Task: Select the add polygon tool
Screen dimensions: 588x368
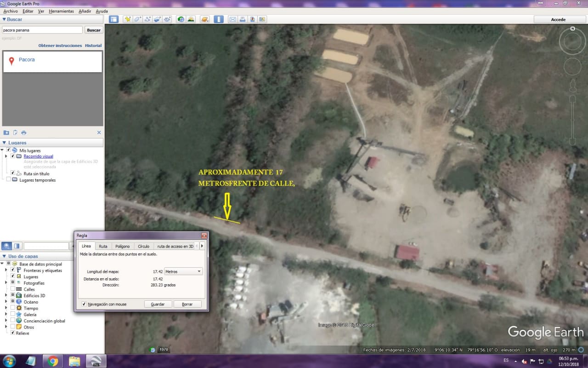Action: [137, 19]
